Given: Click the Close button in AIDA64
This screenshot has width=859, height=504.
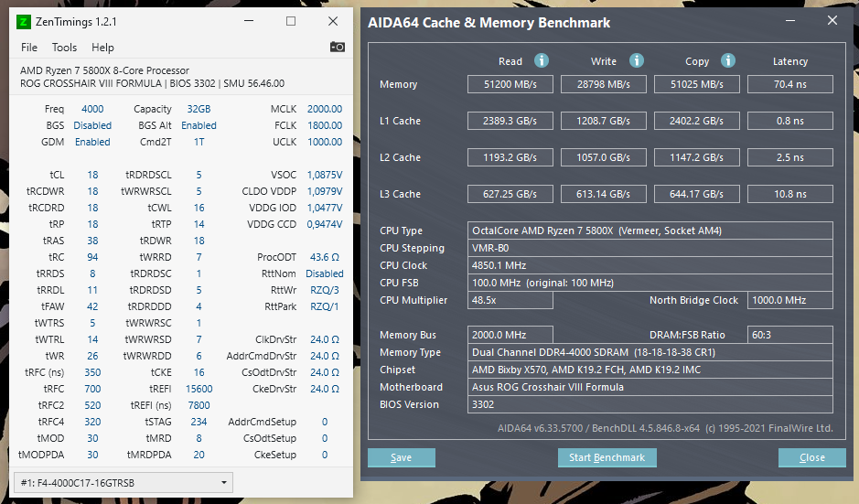Looking at the screenshot, I should 811,457.
